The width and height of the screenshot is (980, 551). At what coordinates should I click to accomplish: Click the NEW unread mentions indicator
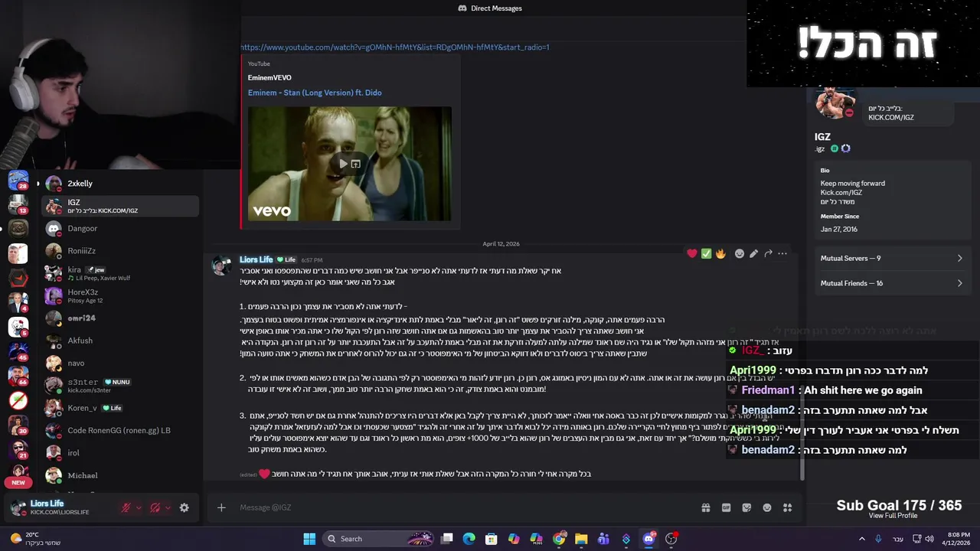click(18, 483)
